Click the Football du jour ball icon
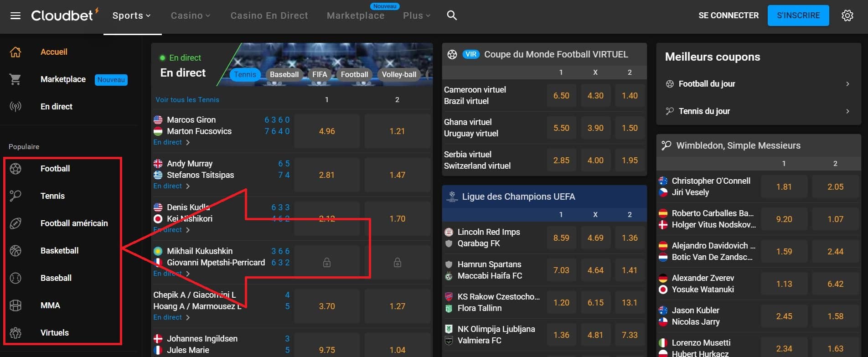 click(x=670, y=84)
